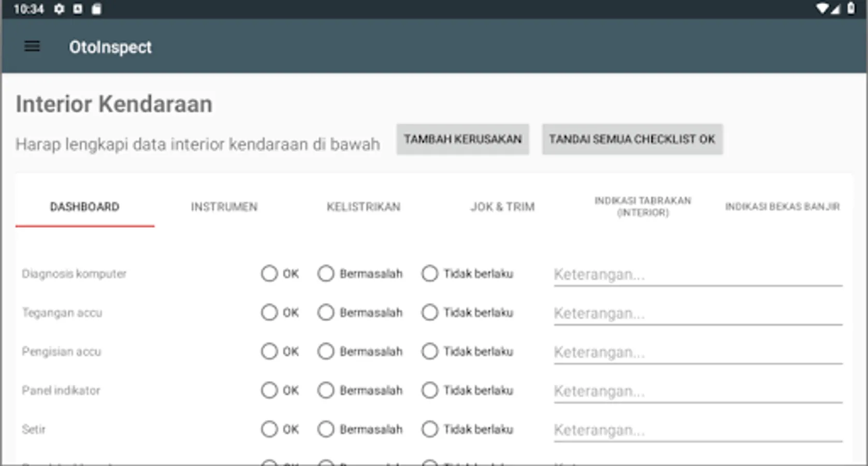This screenshot has width=868, height=466.
Task: Click Keterangan field for Panel indikator
Action: pyautogui.click(x=698, y=391)
